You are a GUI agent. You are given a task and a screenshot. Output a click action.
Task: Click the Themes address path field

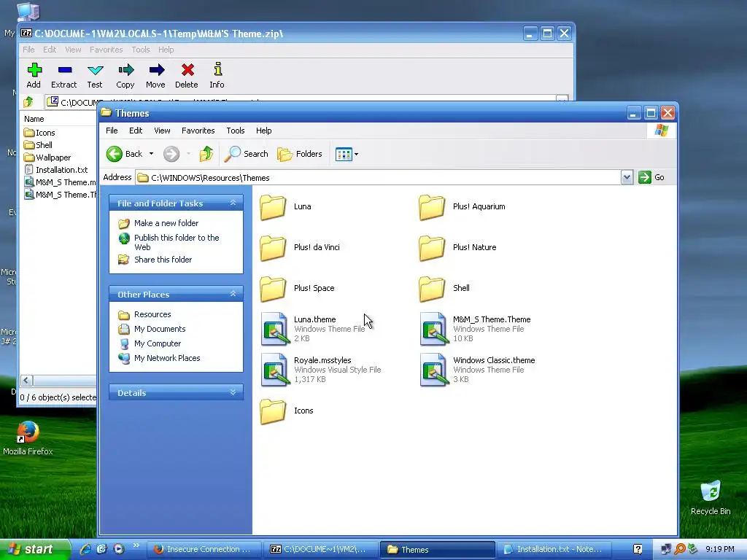[379, 178]
